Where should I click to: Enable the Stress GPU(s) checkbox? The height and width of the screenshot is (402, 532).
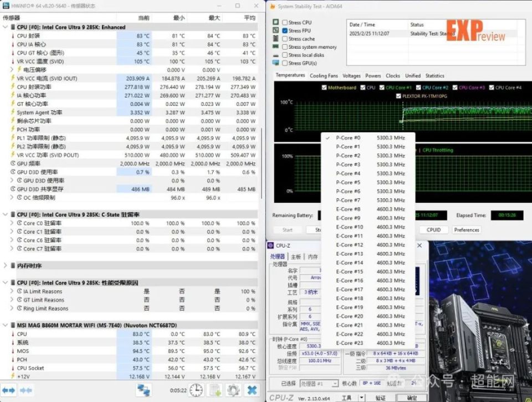[x=285, y=63]
